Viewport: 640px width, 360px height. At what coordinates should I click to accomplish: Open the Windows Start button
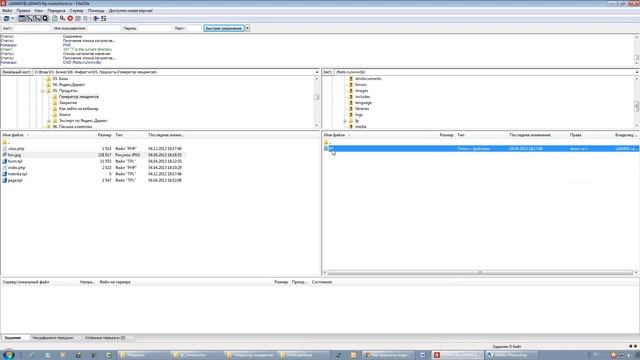tap(9, 355)
